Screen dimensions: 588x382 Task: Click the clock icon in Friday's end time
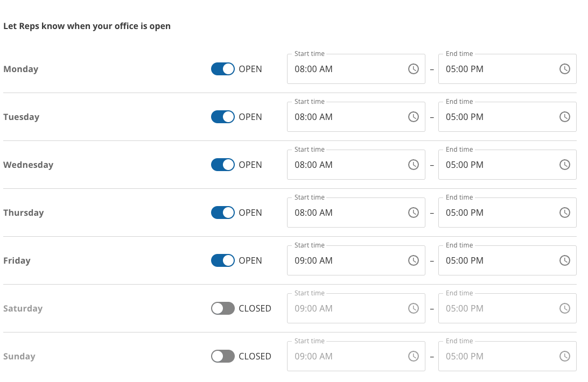[564, 260]
